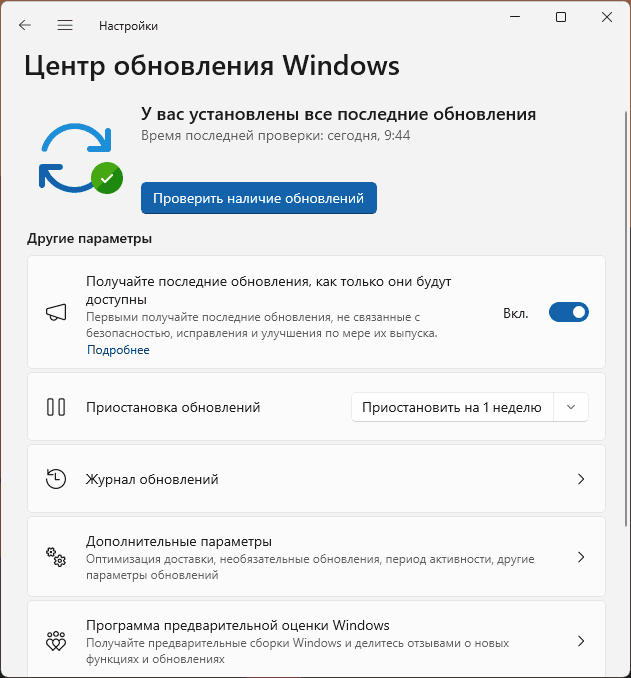Image resolution: width=631 pixels, height=678 pixels.
Task: Expand Дополнительные параметры chevron
Action: [581, 557]
